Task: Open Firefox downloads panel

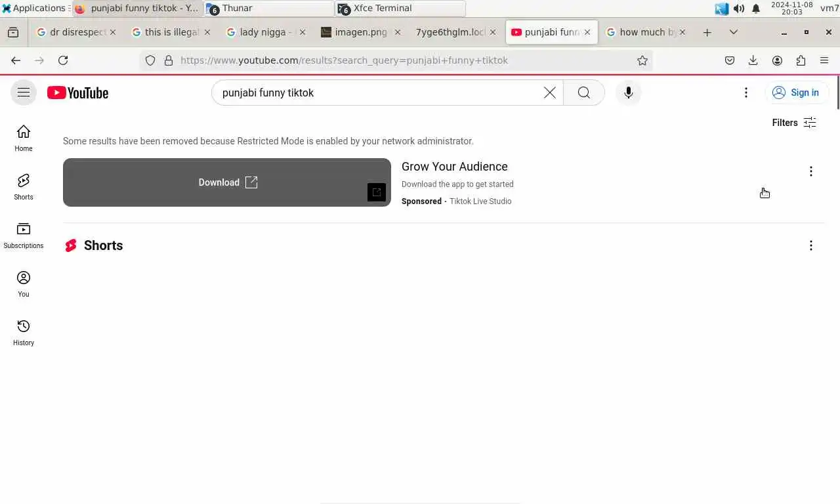Action: click(x=753, y=60)
